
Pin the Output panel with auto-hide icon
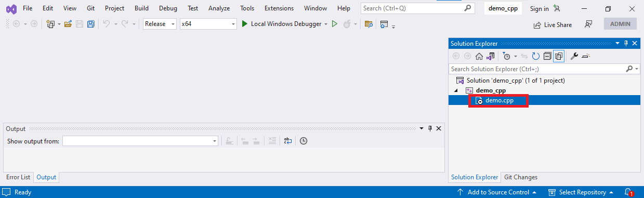[430, 128]
